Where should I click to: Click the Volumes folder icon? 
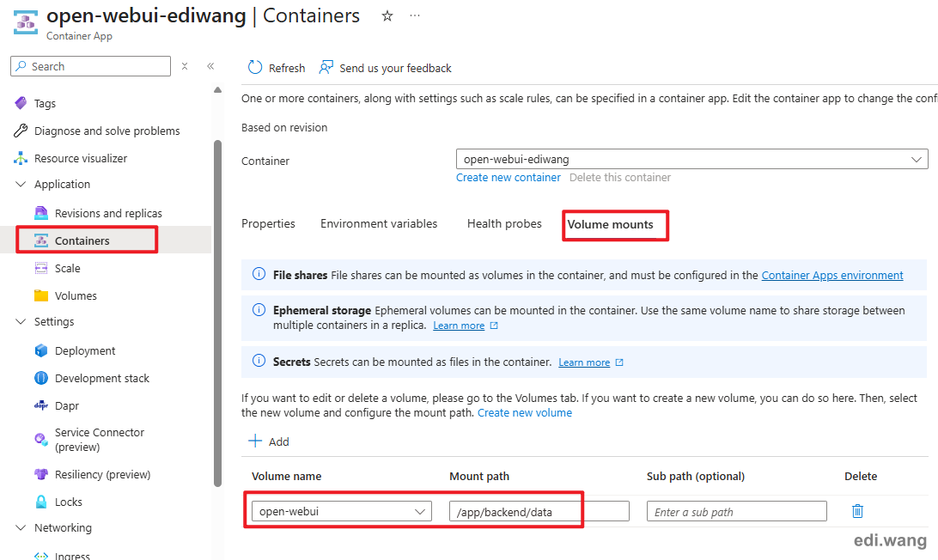coord(41,295)
